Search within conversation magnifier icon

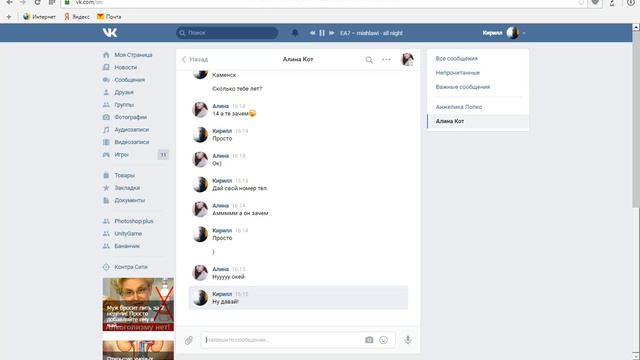[x=369, y=60]
